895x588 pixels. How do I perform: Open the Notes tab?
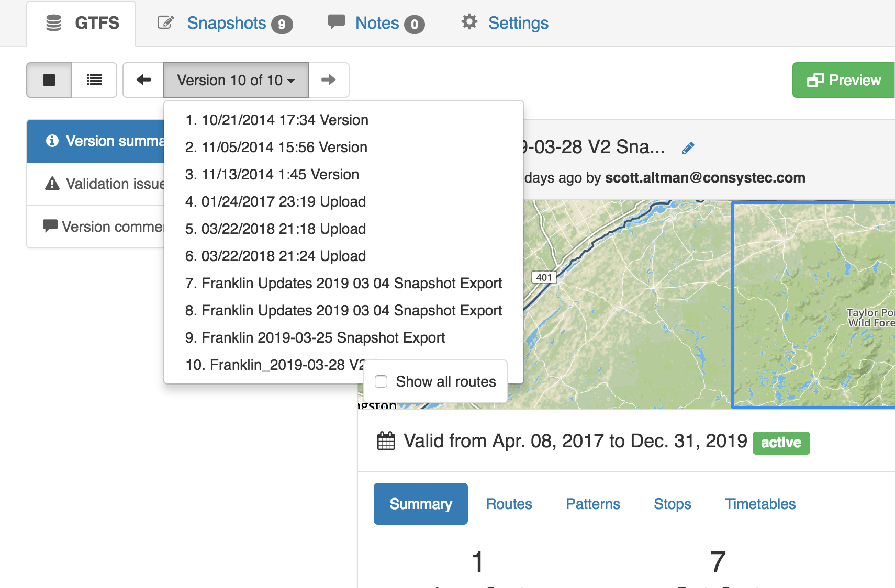point(376,23)
